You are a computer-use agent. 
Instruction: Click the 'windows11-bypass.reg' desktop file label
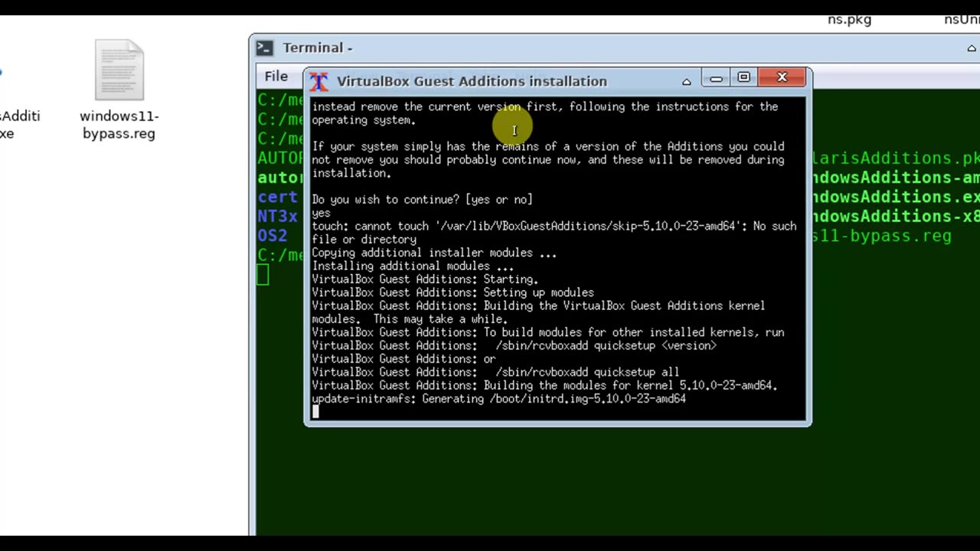tap(119, 125)
